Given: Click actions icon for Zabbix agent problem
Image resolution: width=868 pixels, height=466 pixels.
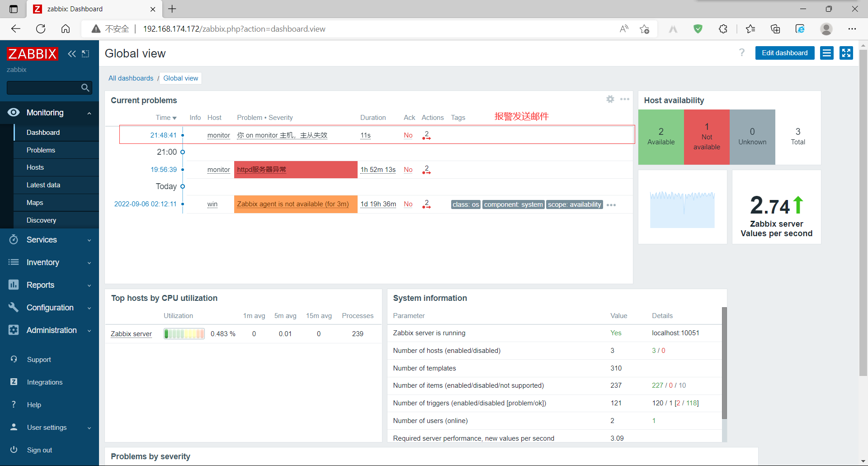Looking at the screenshot, I should pyautogui.click(x=426, y=204).
